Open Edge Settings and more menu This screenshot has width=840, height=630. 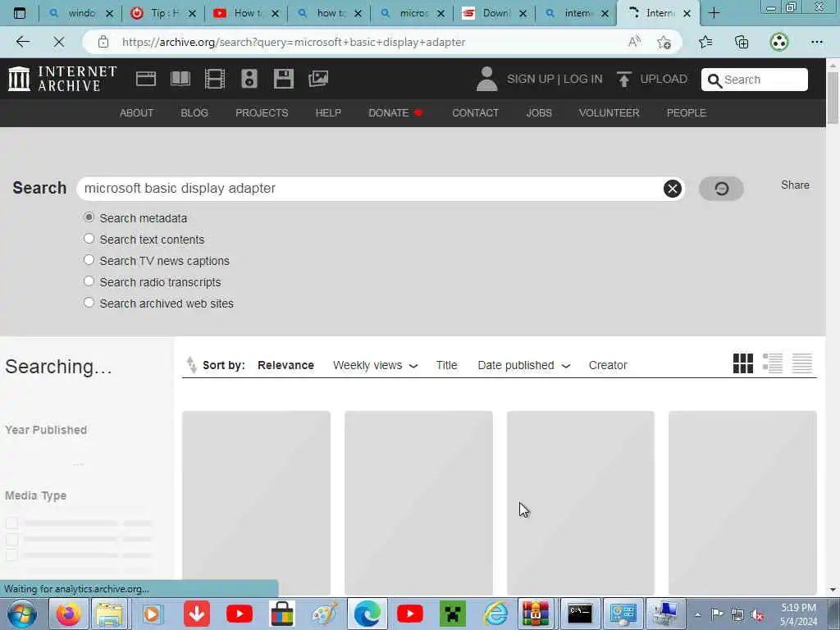click(x=816, y=42)
